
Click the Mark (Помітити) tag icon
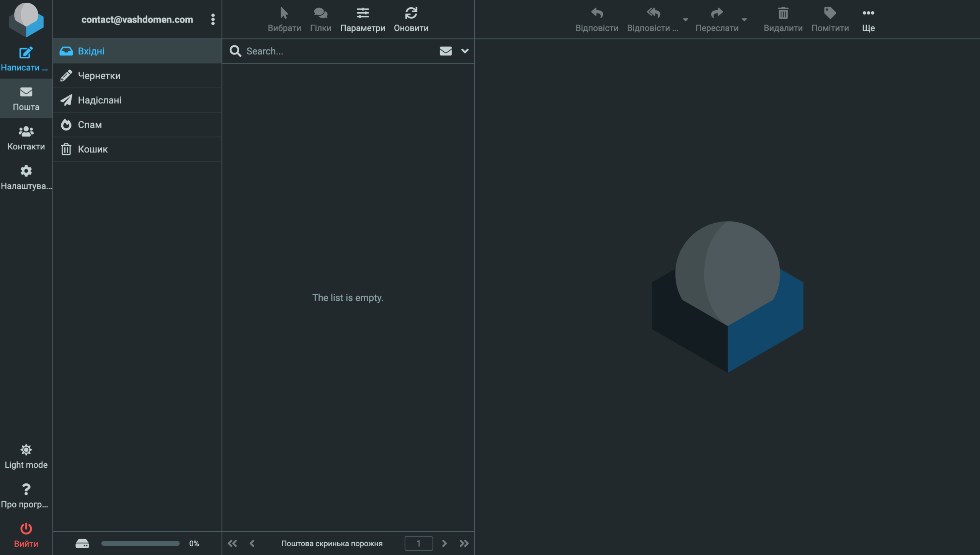(830, 13)
